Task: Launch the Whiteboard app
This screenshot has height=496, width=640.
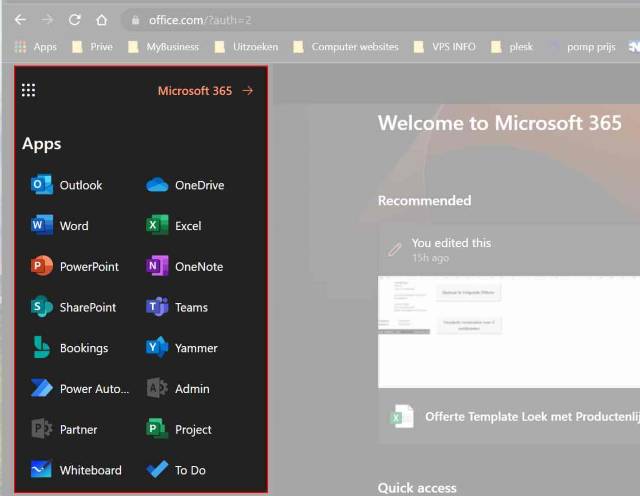Action: tap(42, 470)
